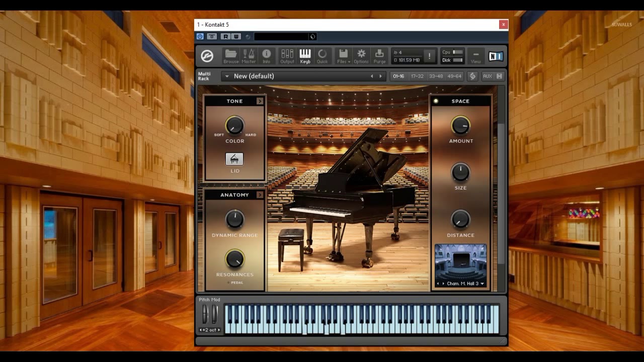Select the previous reverb room arrow

[x=438, y=284]
